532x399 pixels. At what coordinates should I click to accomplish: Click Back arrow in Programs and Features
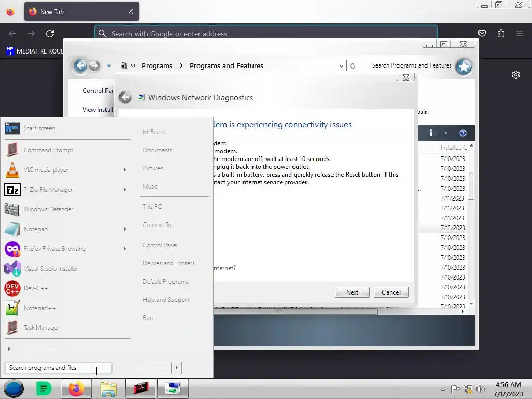[x=81, y=65]
